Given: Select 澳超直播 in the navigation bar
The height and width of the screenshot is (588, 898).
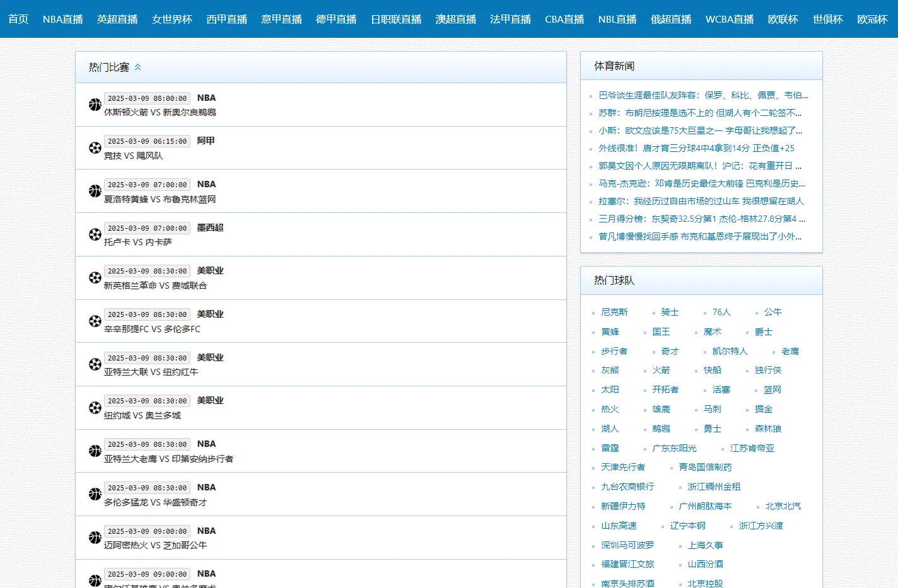Looking at the screenshot, I should pyautogui.click(x=456, y=19).
